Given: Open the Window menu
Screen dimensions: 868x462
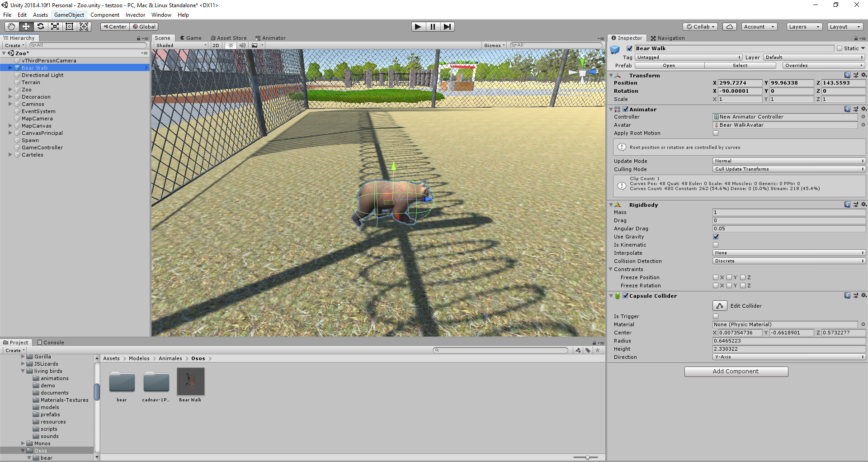Looking at the screenshot, I should click(x=161, y=15).
